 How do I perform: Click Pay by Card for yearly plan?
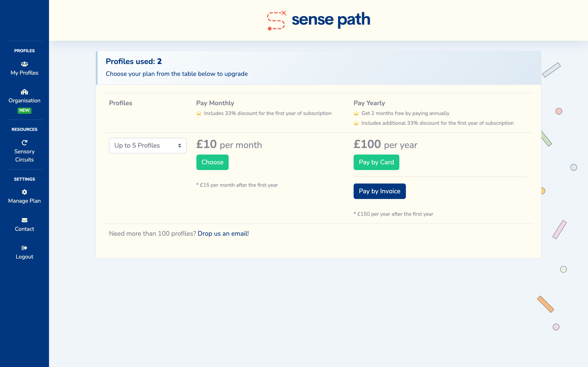click(376, 162)
